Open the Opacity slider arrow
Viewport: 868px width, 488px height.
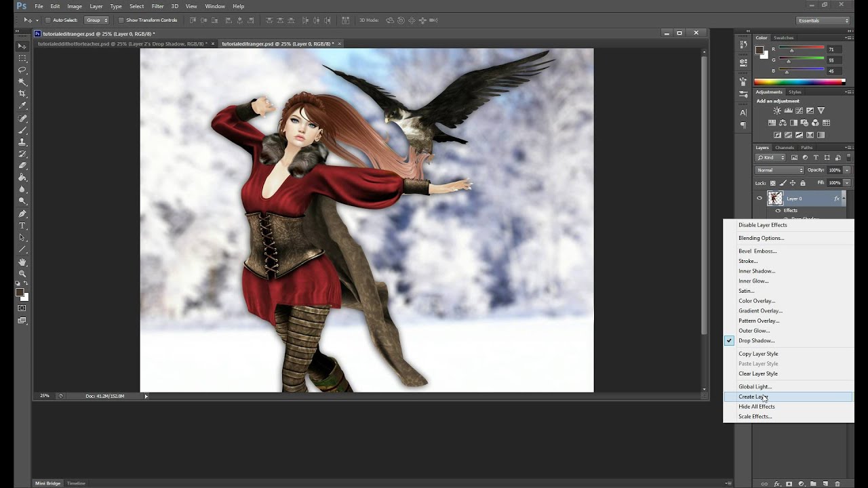pyautogui.click(x=847, y=170)
